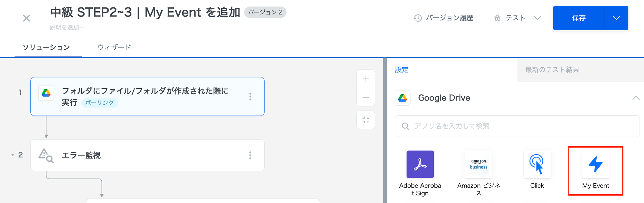Collapse step 2 with the small triangle
This screenshot has width=644, height=203.
coord(13,155)
